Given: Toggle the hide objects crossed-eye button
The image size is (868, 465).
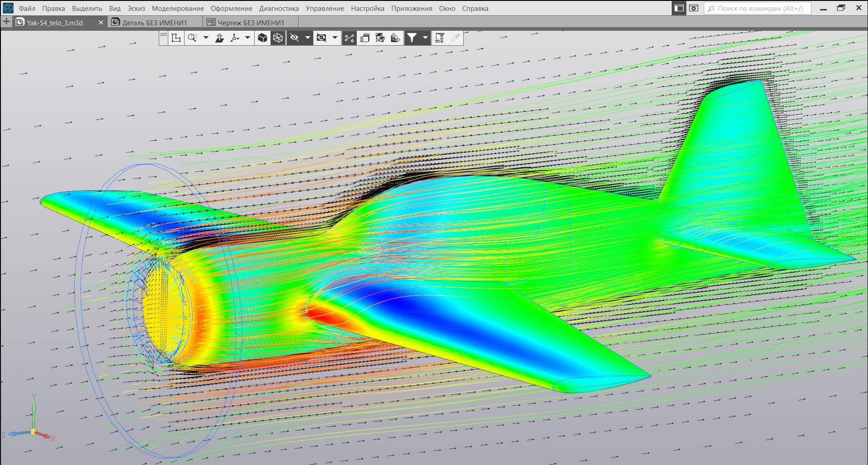Looking at the screenshot, I should coord(294,38).
